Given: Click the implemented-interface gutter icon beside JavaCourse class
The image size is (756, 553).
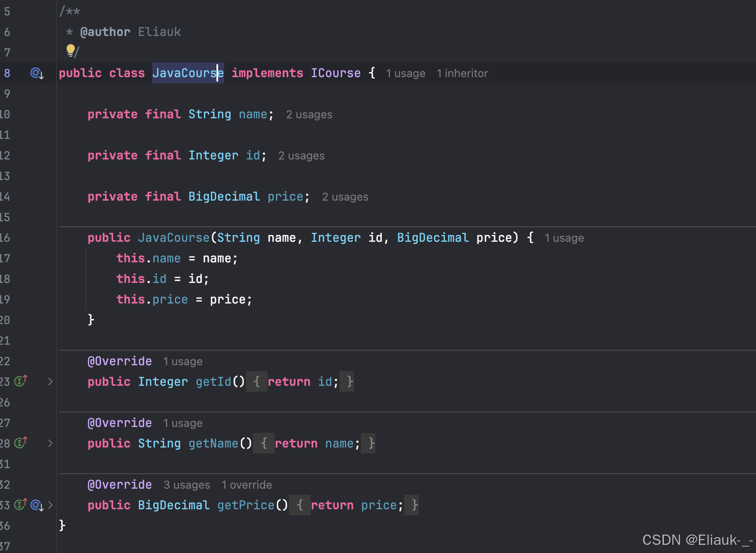Looking at the screenshot, I should pos(35,73).
